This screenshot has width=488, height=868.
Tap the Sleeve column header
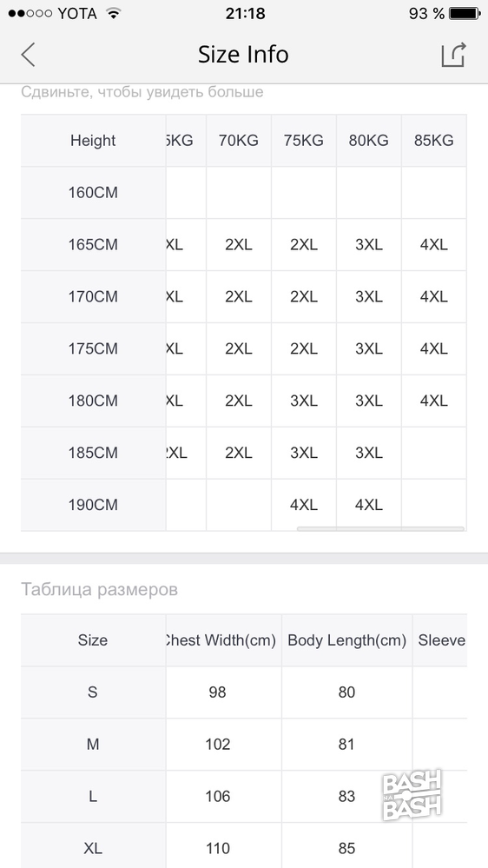click(x=440, y=640)
